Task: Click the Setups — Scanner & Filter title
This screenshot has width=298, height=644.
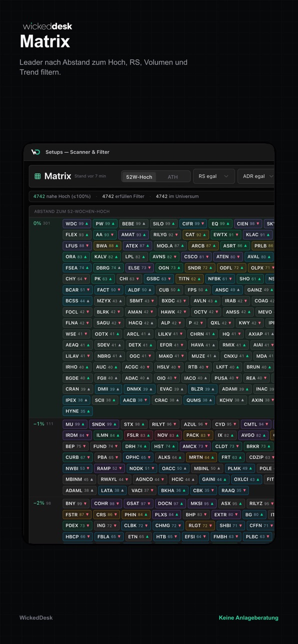Action: (77, 152)
